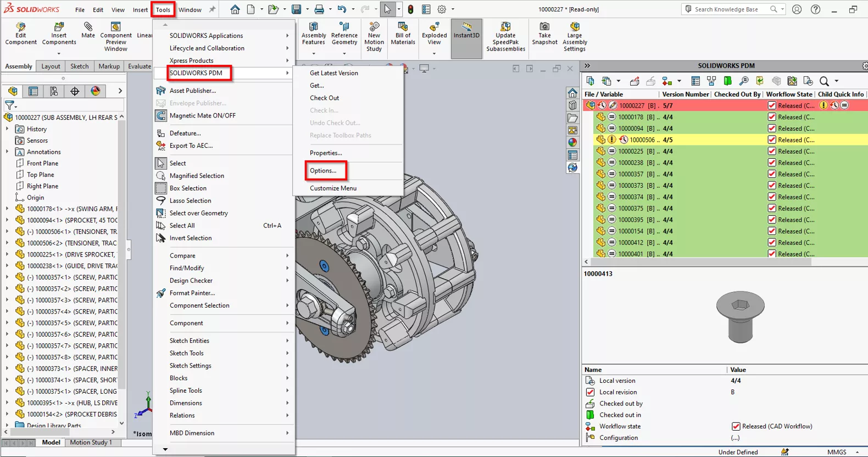Expand 10000094<1> SPROCKET tree item

(7, 220)
